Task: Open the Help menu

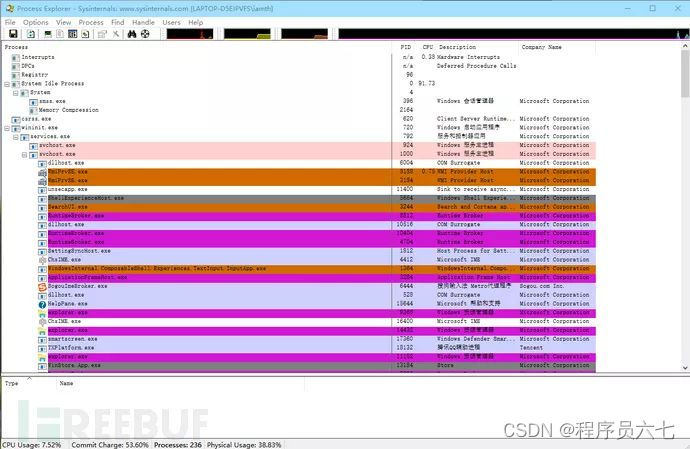Action: click(196, 22)
